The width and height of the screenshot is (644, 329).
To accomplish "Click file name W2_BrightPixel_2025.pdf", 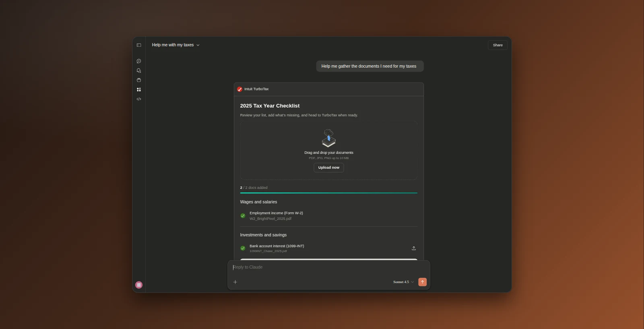I will (x=270, y=219).
